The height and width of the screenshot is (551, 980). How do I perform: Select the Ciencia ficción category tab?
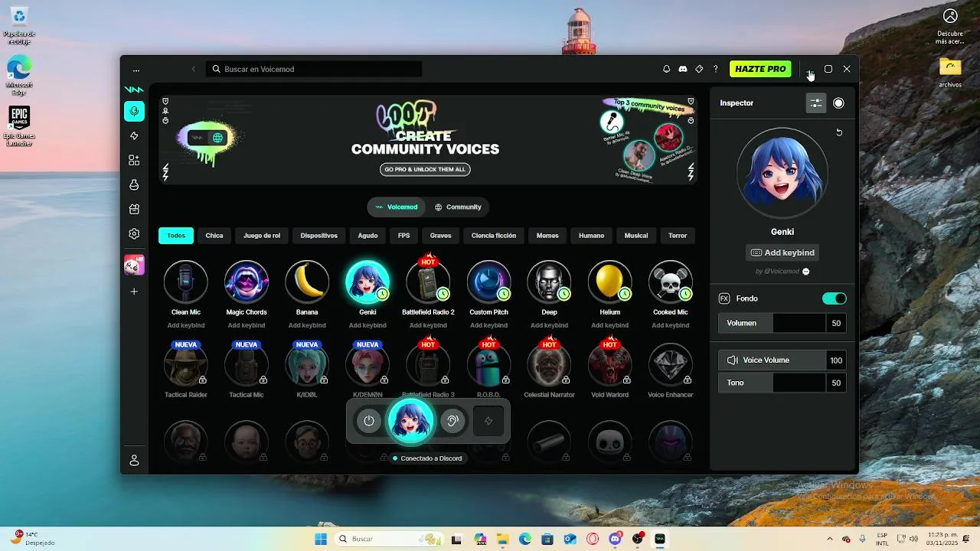494,236
